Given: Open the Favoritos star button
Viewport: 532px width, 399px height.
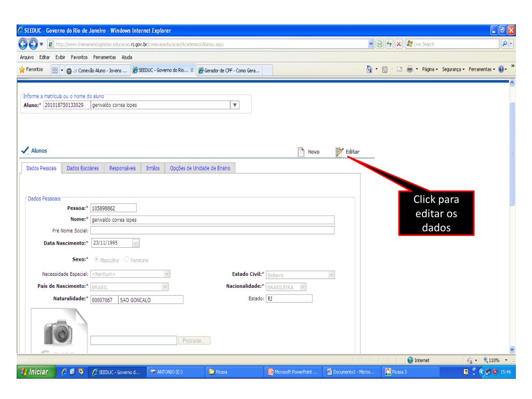Looking at the screenshot, I should click(x=31, y=70).
